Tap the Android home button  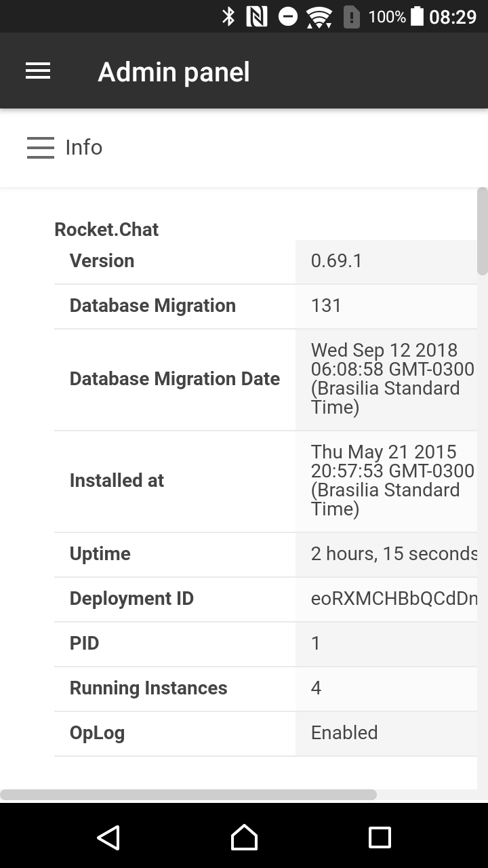244,837
